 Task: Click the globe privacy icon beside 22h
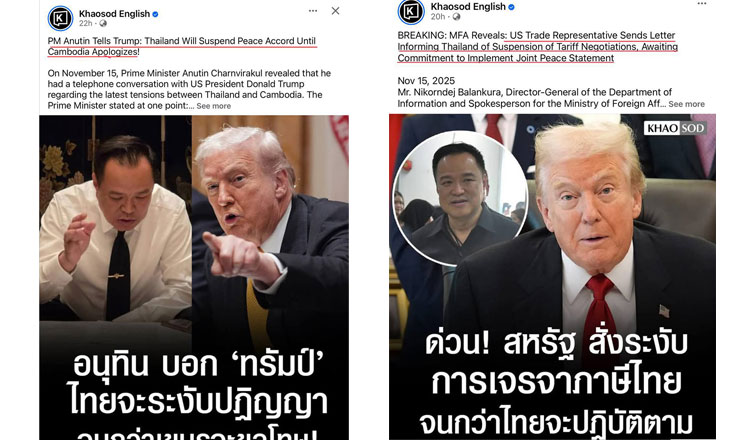[103, 23]
